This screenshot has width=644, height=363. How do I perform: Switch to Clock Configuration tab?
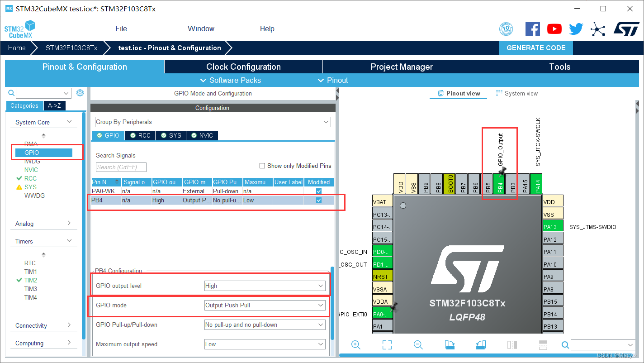[243, 67]
